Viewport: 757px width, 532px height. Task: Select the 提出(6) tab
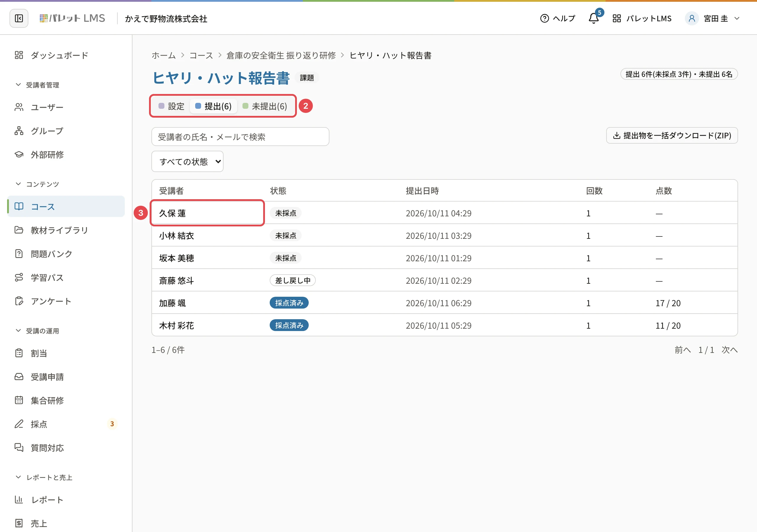(x=213, y=106)
